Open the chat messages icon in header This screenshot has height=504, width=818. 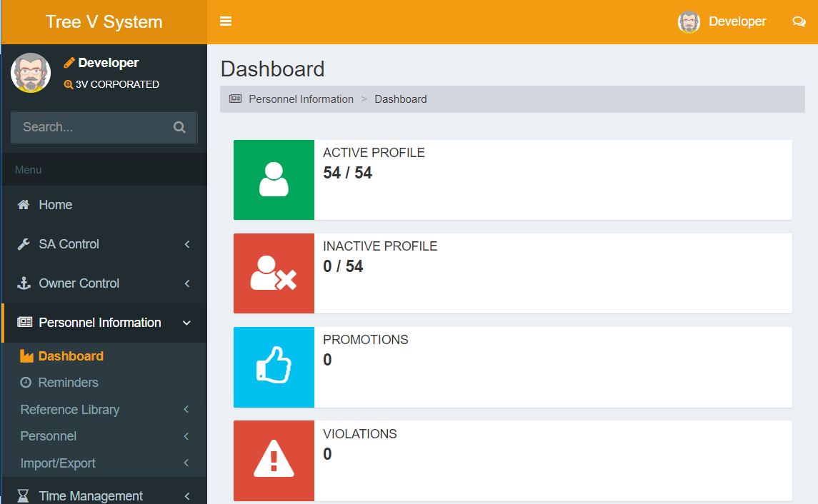(x=799, y=21)
